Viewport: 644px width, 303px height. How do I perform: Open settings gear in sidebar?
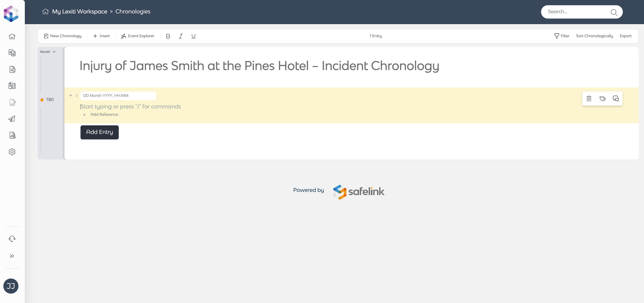coord(12,152)
